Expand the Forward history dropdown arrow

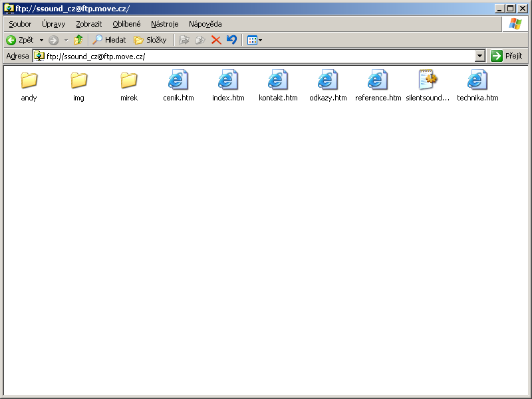coord(66,40)
